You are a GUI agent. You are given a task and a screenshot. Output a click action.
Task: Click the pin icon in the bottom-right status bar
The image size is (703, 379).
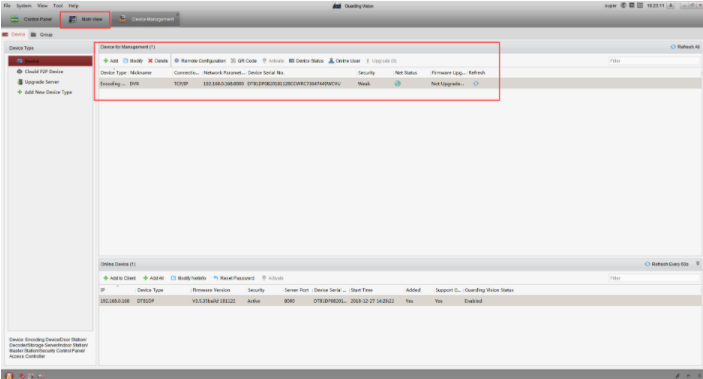(677, 376)
